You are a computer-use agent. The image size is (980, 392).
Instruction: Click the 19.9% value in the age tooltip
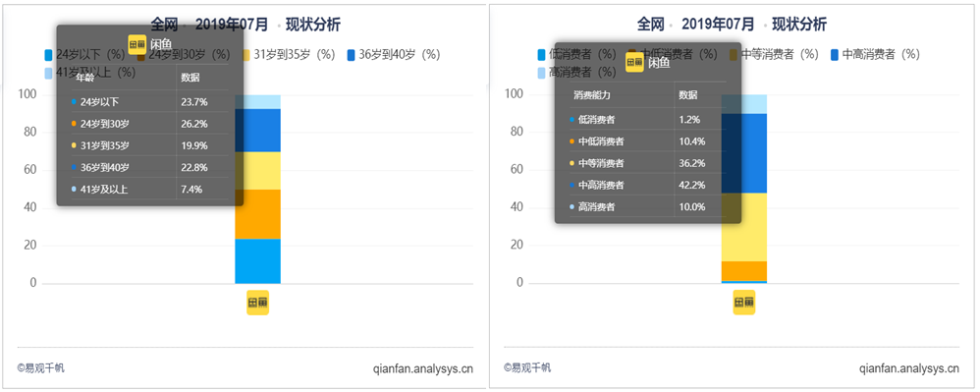[x=194, y=145]
